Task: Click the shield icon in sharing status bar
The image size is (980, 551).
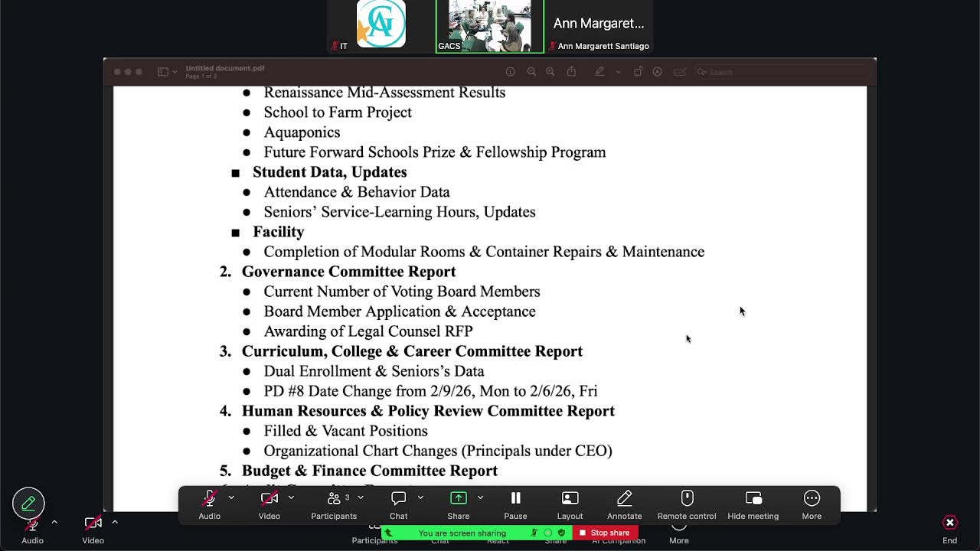Action: (561, 533)
